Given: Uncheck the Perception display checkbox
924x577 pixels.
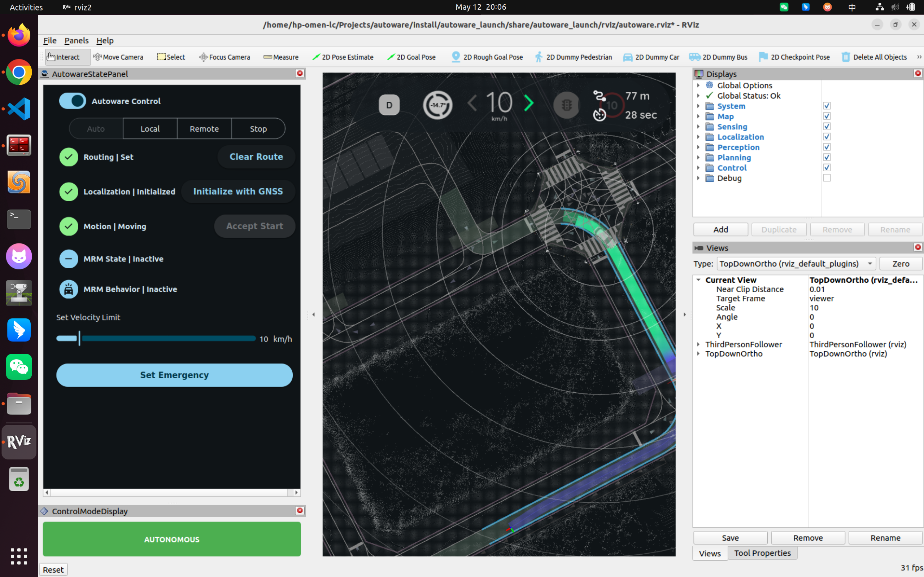Looking at the screenshot, I should click(x=827, y=147).
